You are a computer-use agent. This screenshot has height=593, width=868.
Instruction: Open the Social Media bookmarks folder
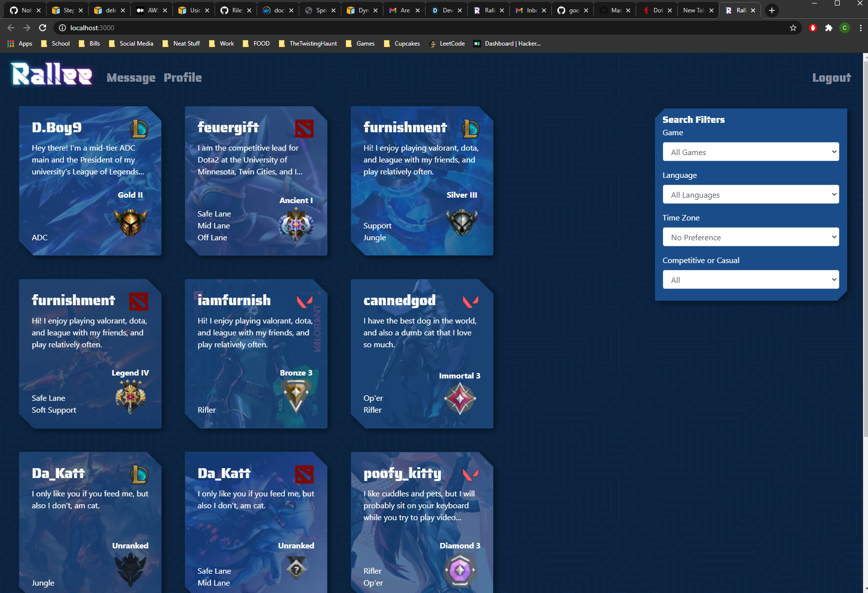point(131,44)
